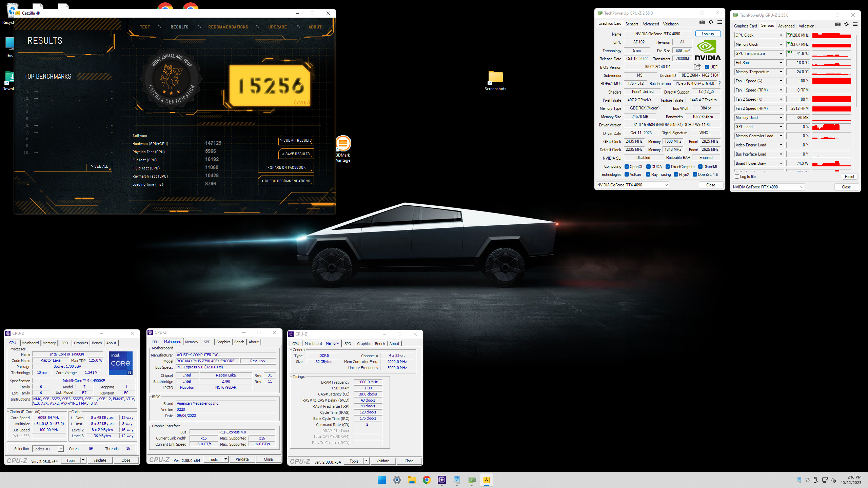
Task: Click the refresh icon in left GPU-Z window
Action: coord(711,22)
